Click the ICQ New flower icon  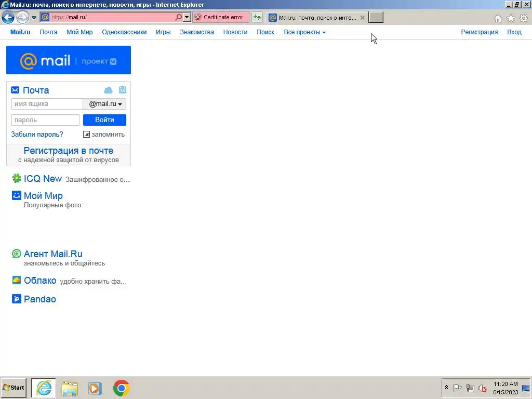16,178
